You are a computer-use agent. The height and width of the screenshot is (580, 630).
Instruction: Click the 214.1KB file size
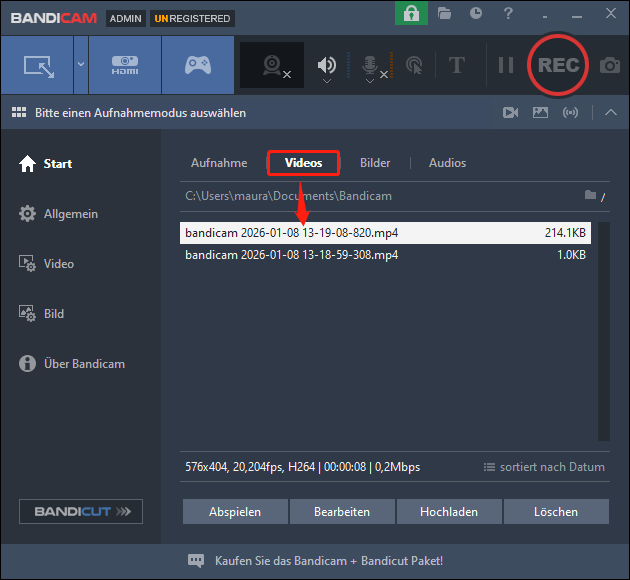point(565,233)
